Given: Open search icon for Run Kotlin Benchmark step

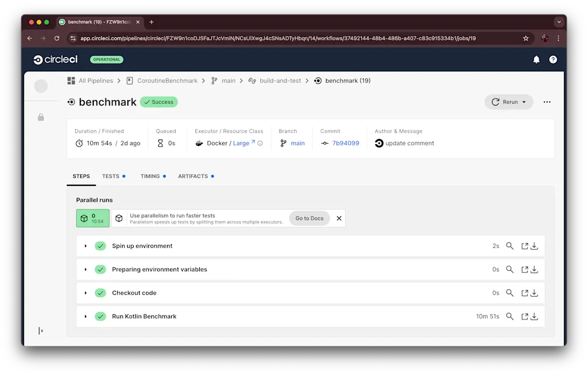Looking at the screenshot, I should click(x=509, y=316).
